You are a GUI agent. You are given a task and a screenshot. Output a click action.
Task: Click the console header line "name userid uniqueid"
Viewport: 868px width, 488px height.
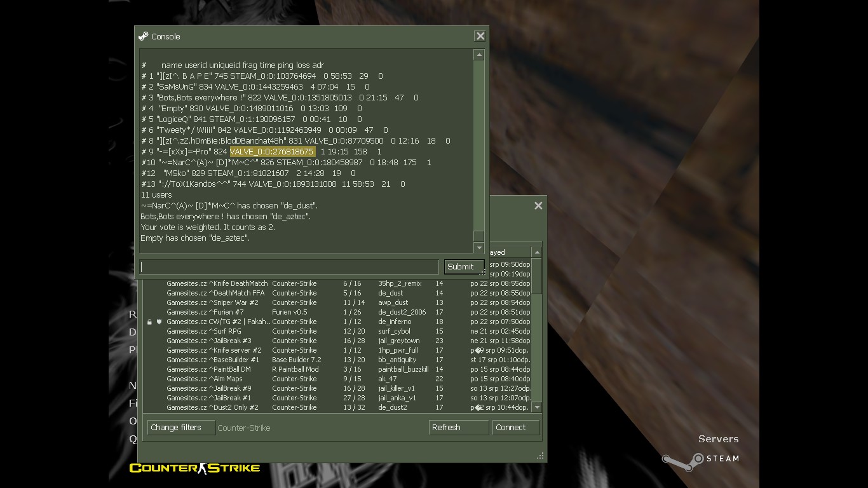click(233, 65)
